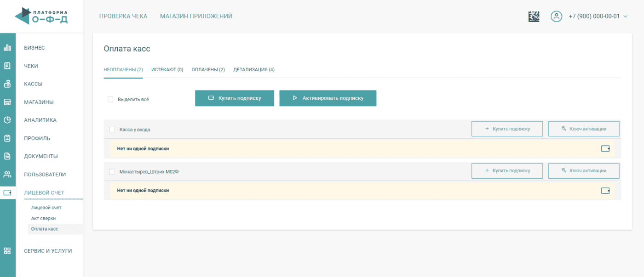Check the Касса у входа checkbox
Image resolution: width=644 pixels, height=277 pixels.
[112, 130]
